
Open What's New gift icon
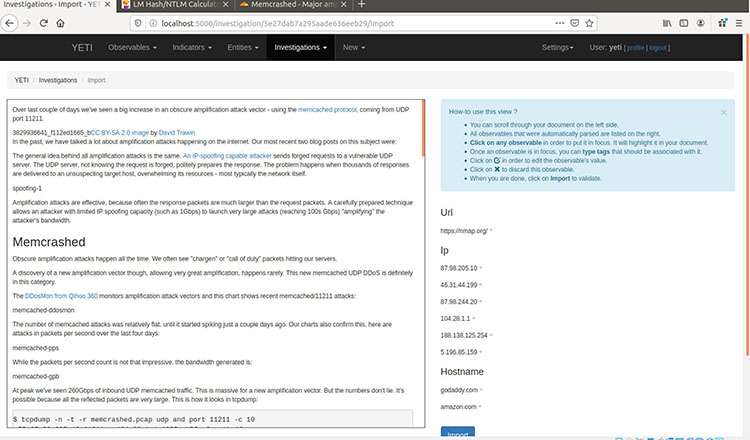tap(722, 23)
